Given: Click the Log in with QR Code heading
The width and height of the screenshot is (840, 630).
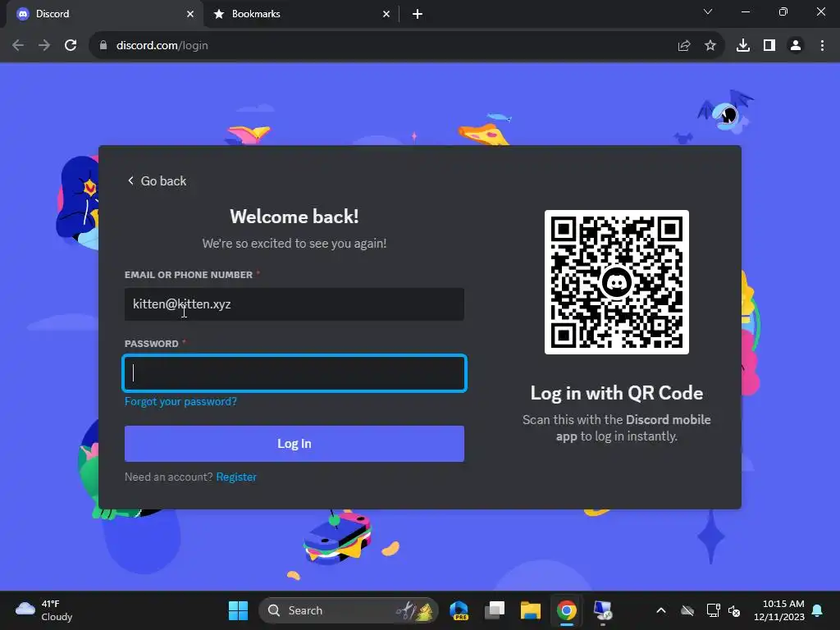Looking at the screenshot, I should pos(617,393).
